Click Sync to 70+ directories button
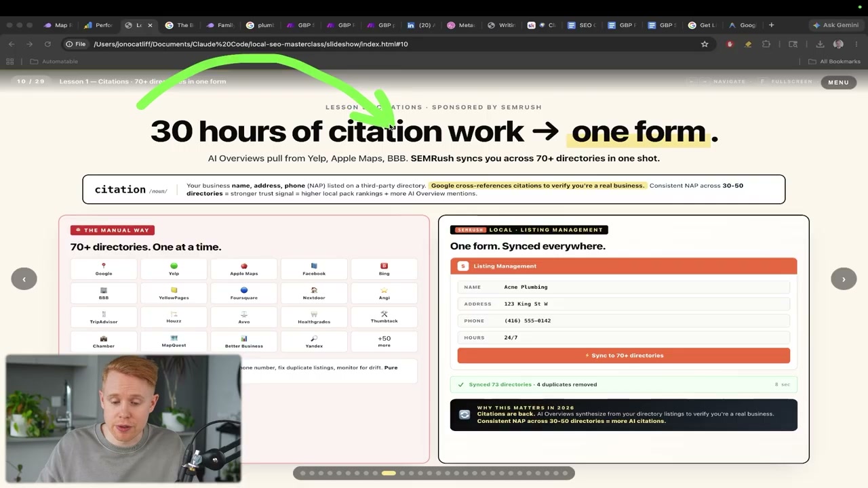The height and width of the screenshot is (488, 868). pos(624,356)
